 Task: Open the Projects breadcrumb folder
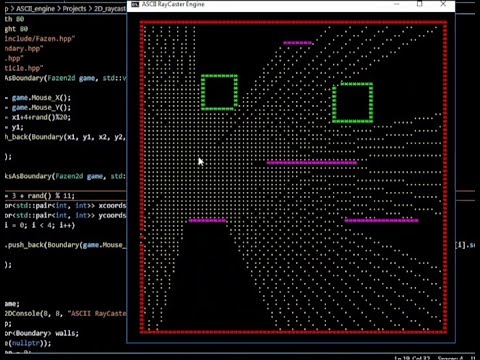pos(74,9)
